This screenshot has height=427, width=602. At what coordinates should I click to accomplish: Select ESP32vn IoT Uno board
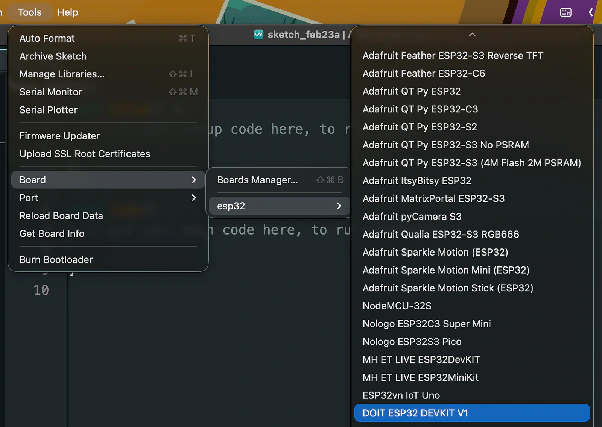(x=472, y=396)
